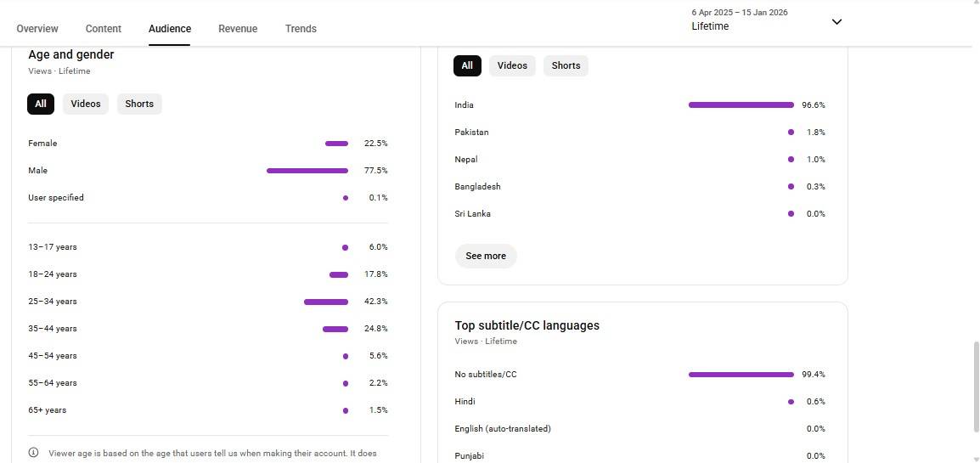The image size is (980, 463).
Task: Click the 25–34 years bar
Action: click(326, 302)
